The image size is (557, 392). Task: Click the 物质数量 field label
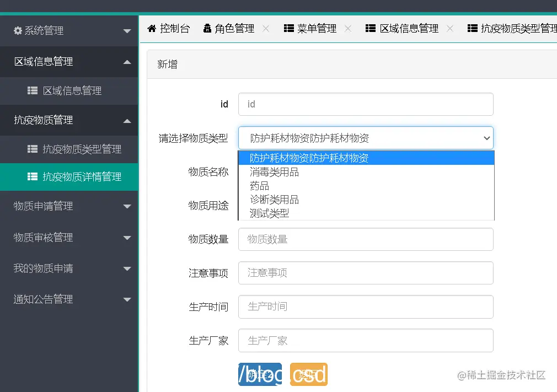(208, 239)
